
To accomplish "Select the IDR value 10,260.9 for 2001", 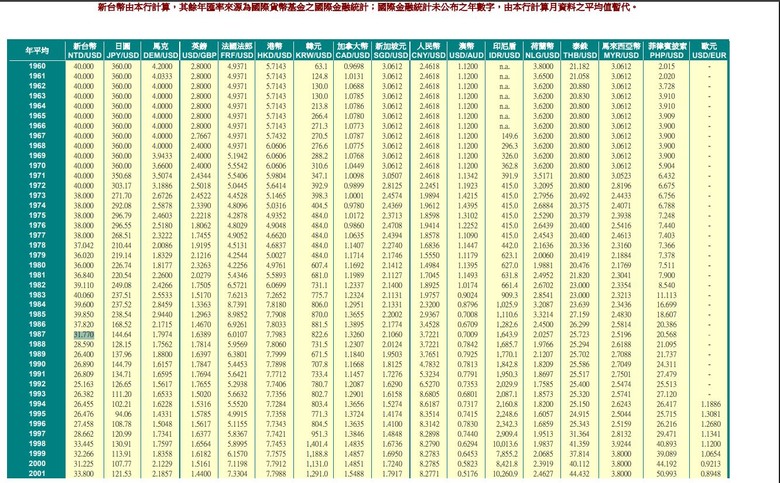I will 505,474.
